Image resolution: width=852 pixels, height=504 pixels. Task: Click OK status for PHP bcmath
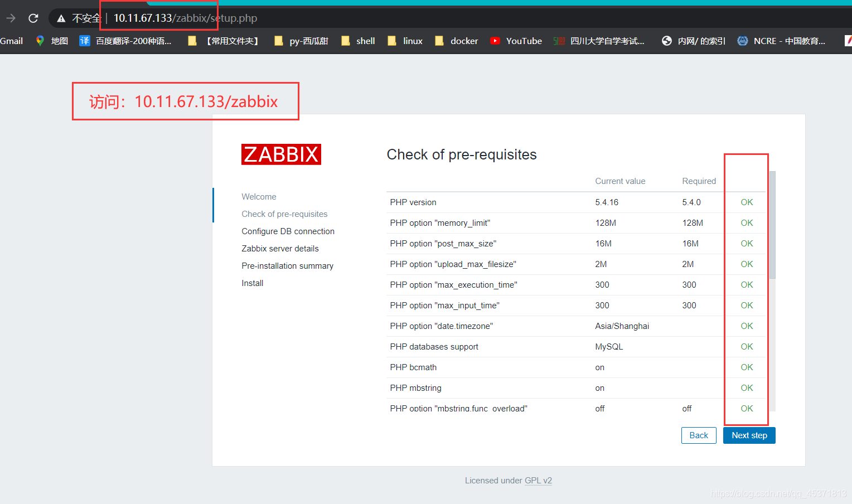pyautogui.click(x=747, y=367)
